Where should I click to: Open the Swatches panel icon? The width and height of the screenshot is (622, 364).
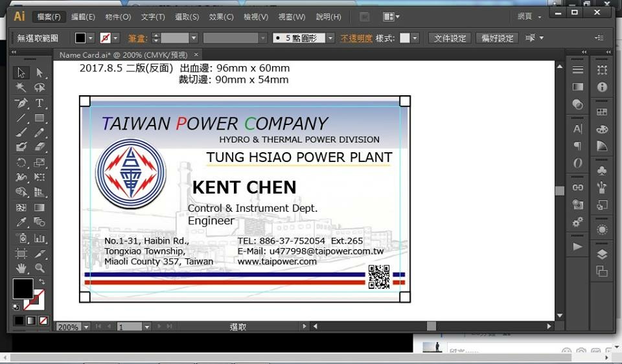[x=602, y=112]
